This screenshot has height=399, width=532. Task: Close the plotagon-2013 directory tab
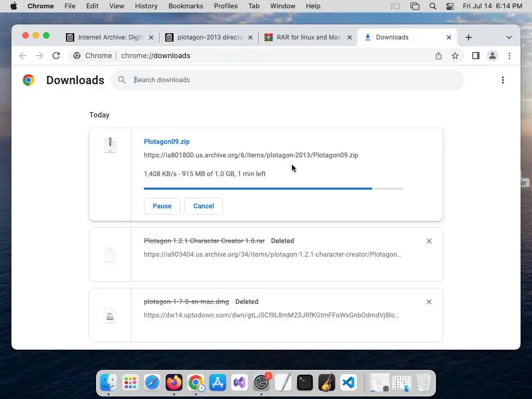[250, 37]
